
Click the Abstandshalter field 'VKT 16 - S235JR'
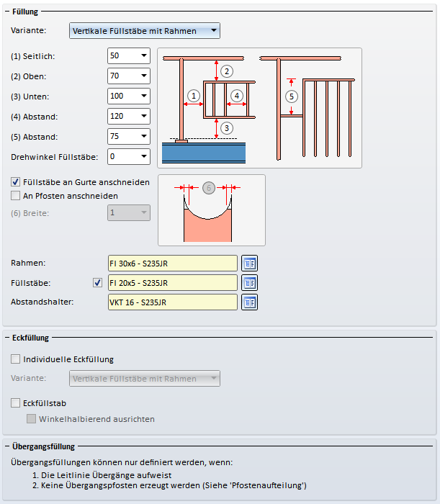pyautogui.click(x=173, y=302)
